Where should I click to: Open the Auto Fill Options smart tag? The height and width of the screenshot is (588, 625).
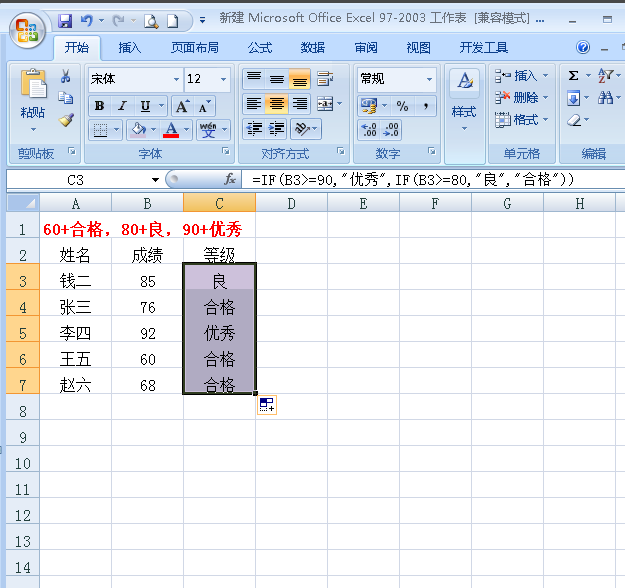pos(267,405)
